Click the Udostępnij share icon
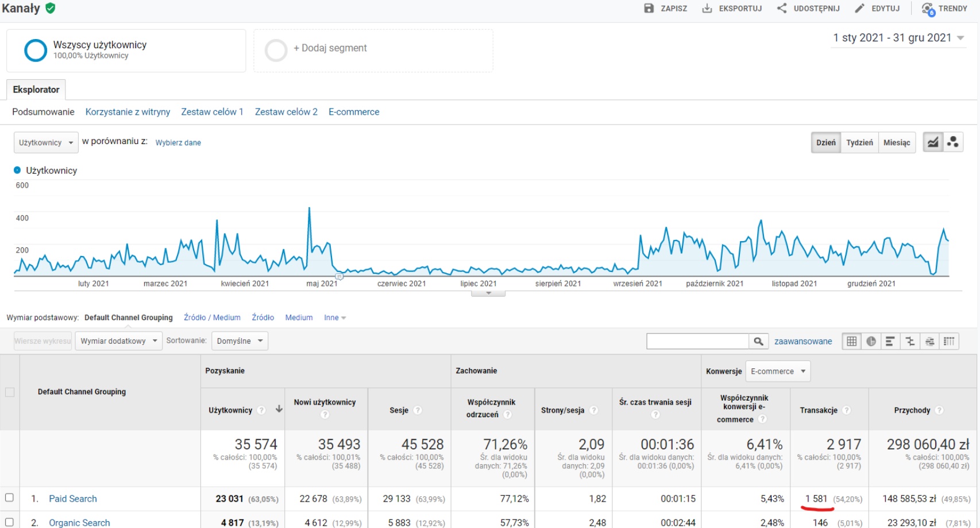The height and width of the screenshot is (528, 980). [782, 8]
